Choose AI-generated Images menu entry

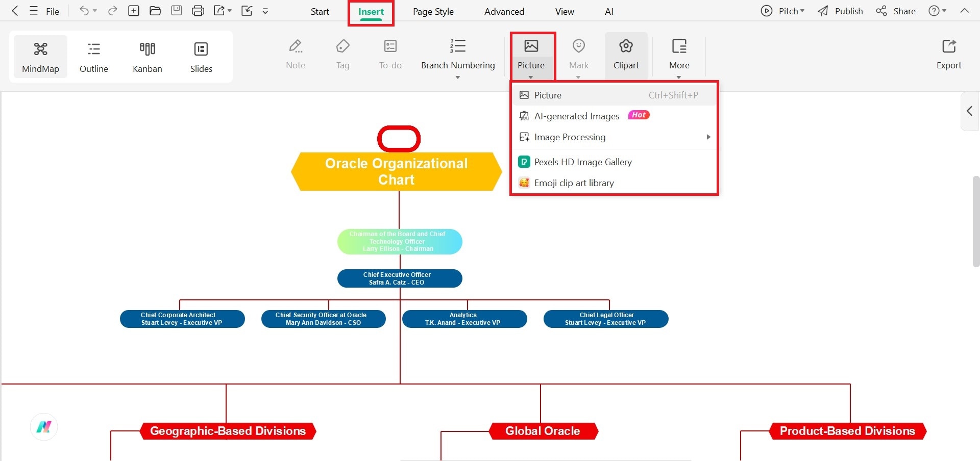click(x=614, y=116)
